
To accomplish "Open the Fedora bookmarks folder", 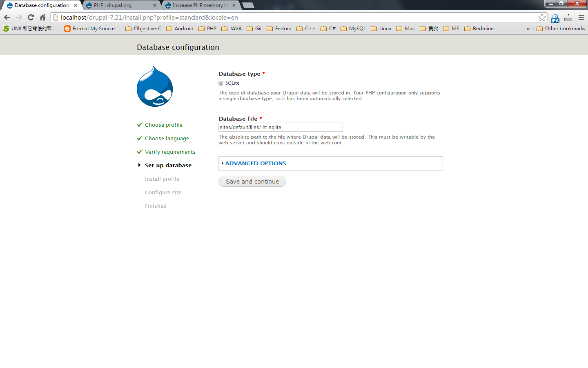I will 279,28.
